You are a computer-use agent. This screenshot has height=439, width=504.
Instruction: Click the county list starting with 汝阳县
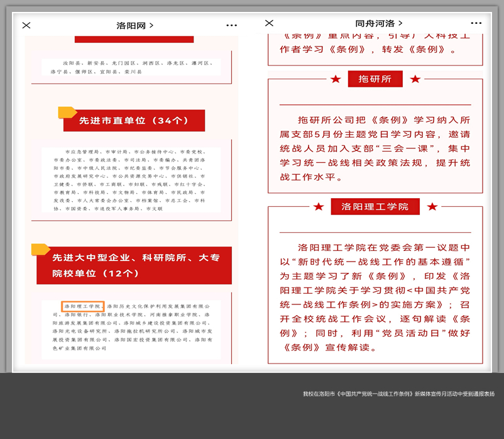[131, 67]
